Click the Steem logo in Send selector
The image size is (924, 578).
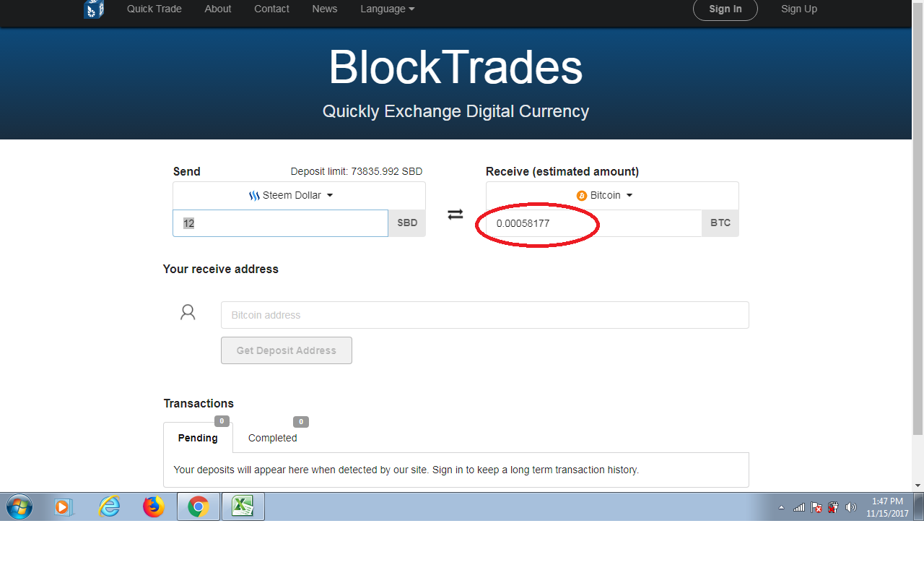click(x=254, y=196)
